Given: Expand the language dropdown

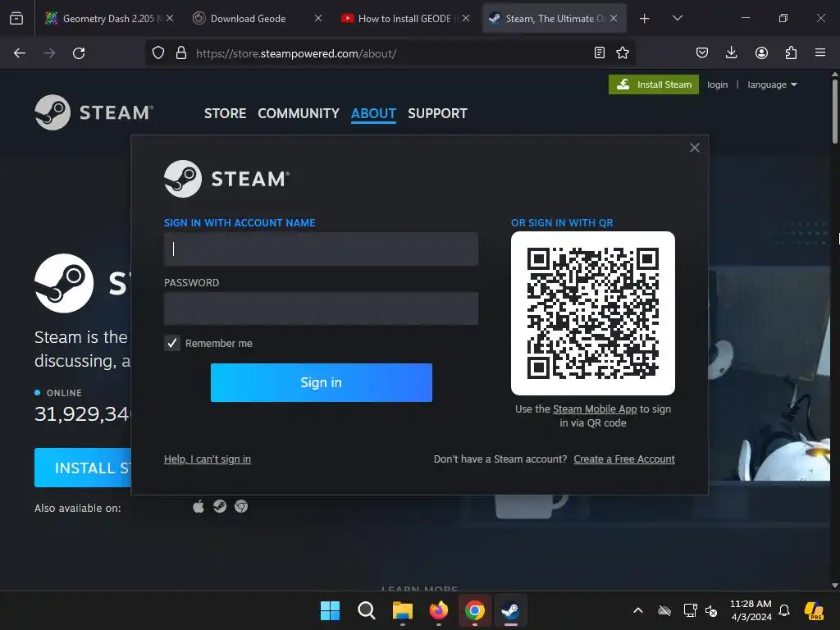Looking at the screenshot, I should (x=772, y=84).
